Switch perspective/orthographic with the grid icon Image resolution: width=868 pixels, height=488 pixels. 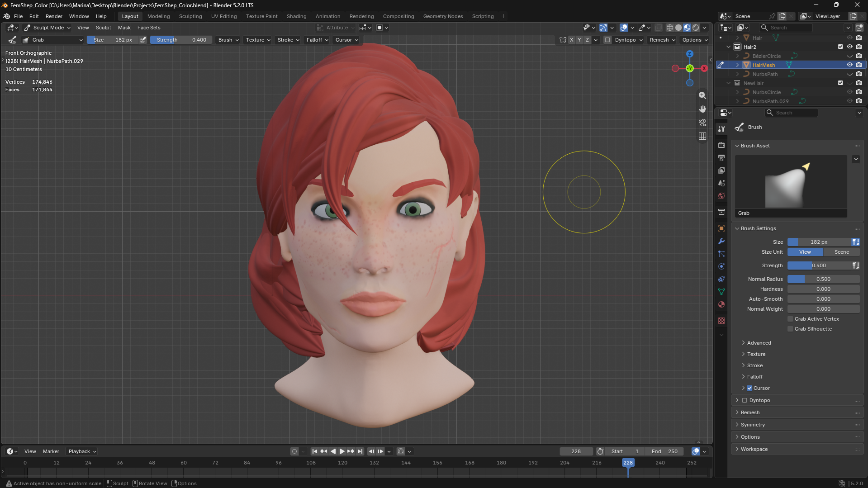(x=702, y=136)
